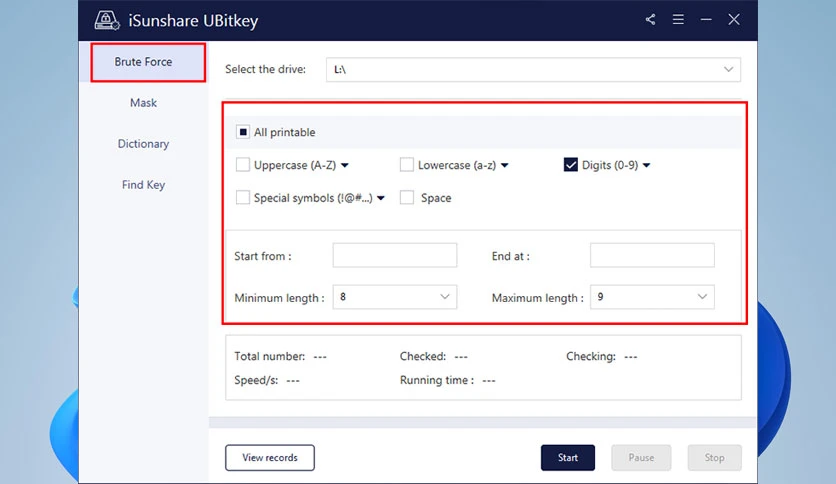
Task: Click the Checking label
Action: pyautogui.click(x=591, y=356)
